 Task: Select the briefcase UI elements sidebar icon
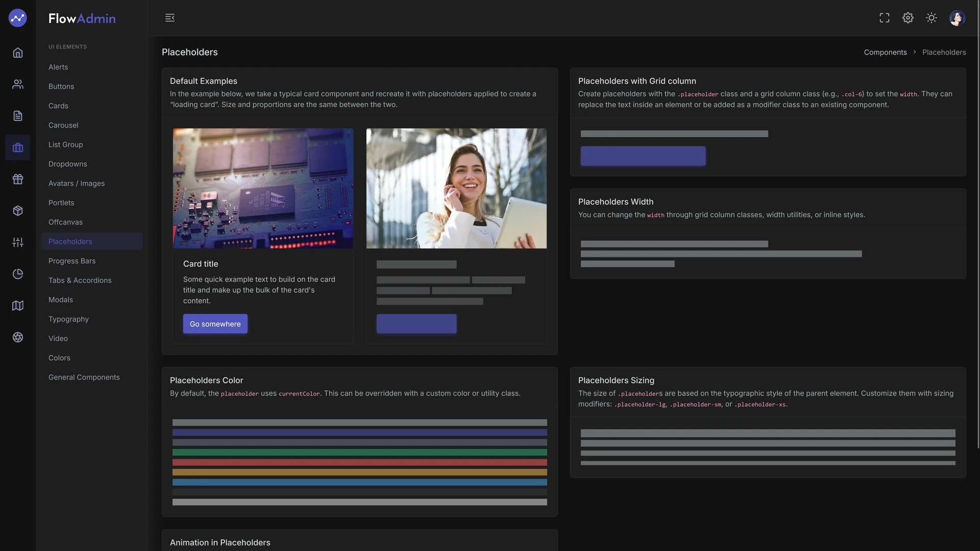[x=18, y=147]
